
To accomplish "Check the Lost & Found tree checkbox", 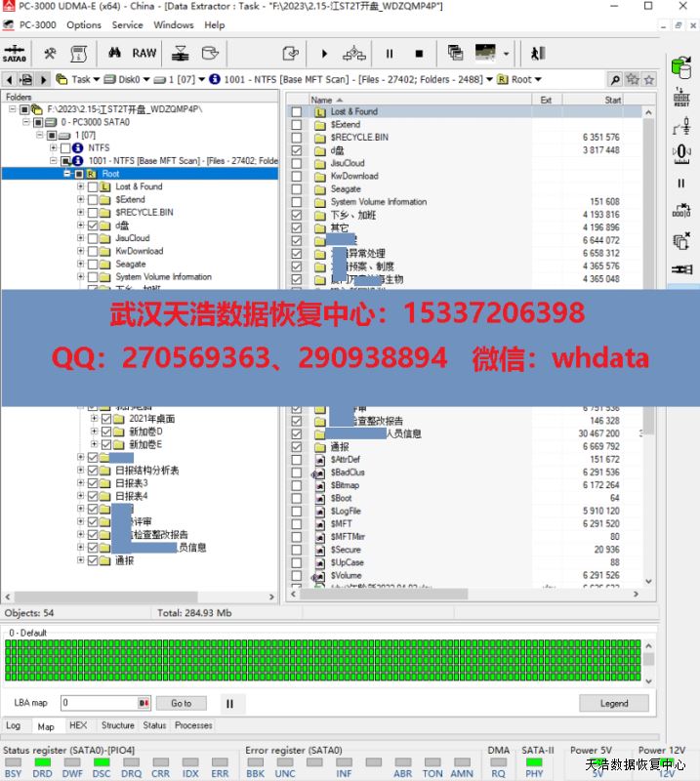I will (x=93, y=186).
